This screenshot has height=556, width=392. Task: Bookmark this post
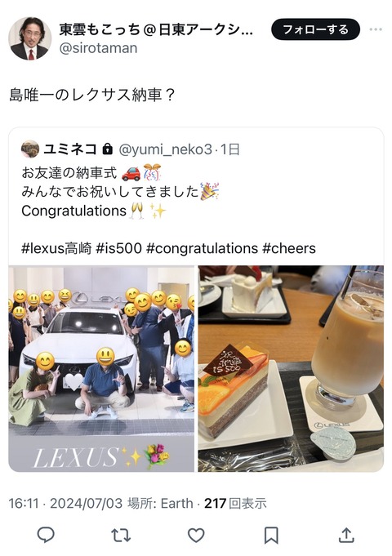pos(271,536)
